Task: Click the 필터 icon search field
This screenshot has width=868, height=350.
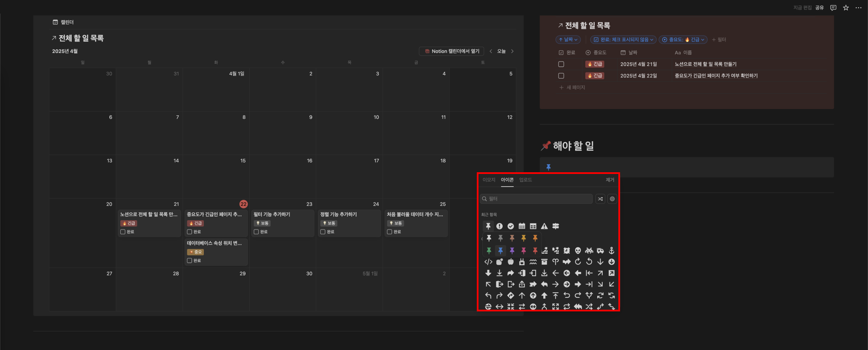Action: pos(536,199)
